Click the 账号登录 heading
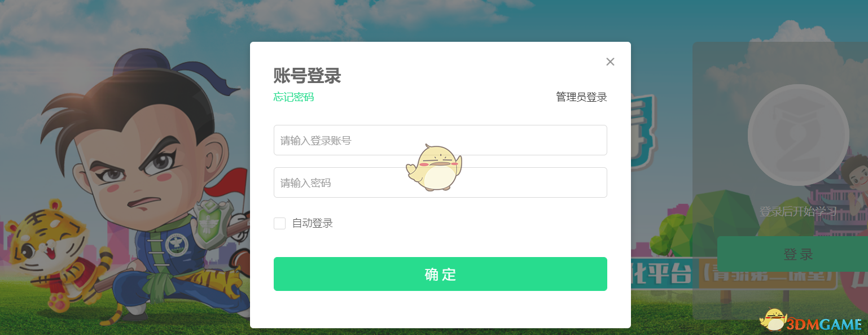Screen dimensions: 868x335 [307, 76]
